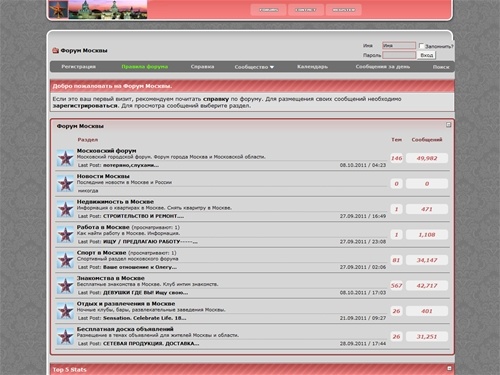Enable the Запомнить checkbox
Image resolution: width=500 pixels, height=375 pixels.
(421, 46)
